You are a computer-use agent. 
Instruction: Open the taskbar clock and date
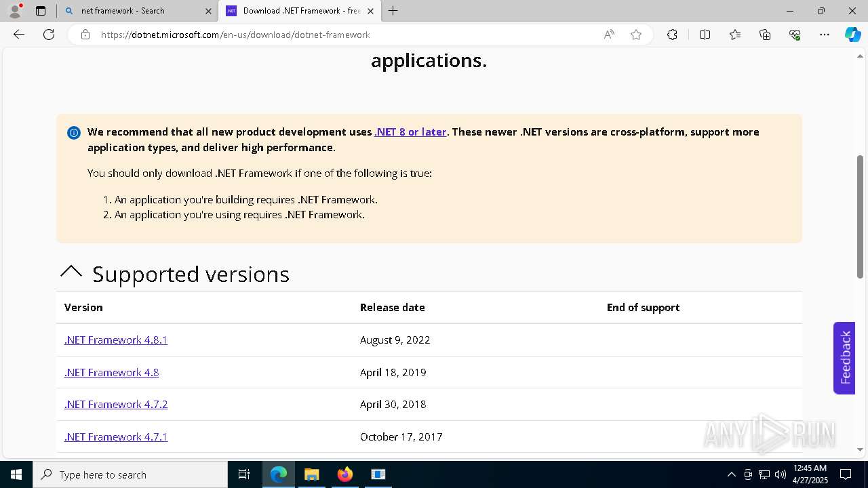(810, 474)
